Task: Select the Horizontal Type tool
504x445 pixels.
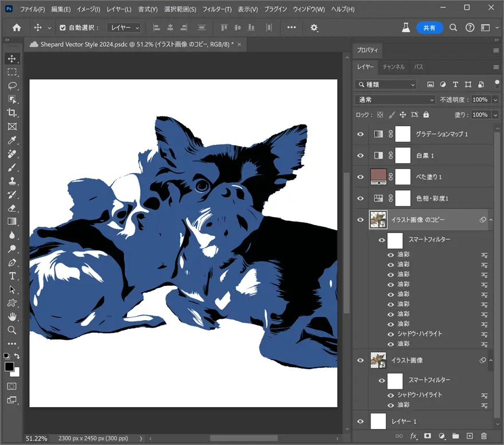Action: 12,276
